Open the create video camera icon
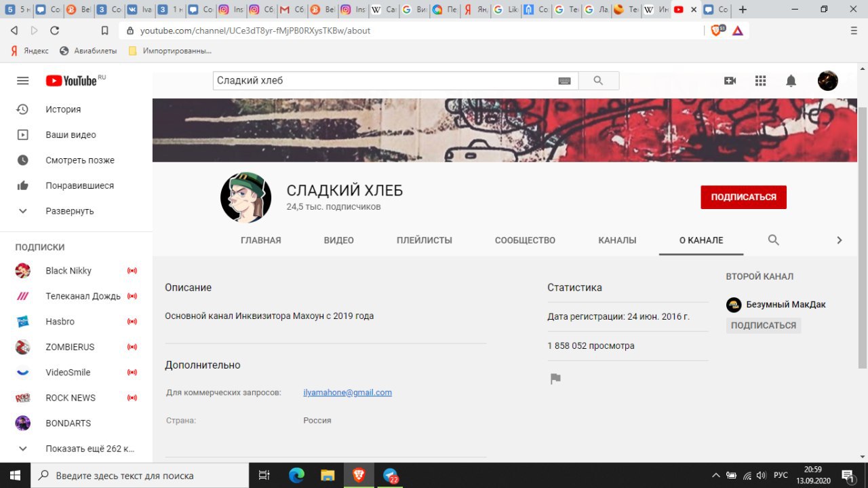 [x=730, y=81]
